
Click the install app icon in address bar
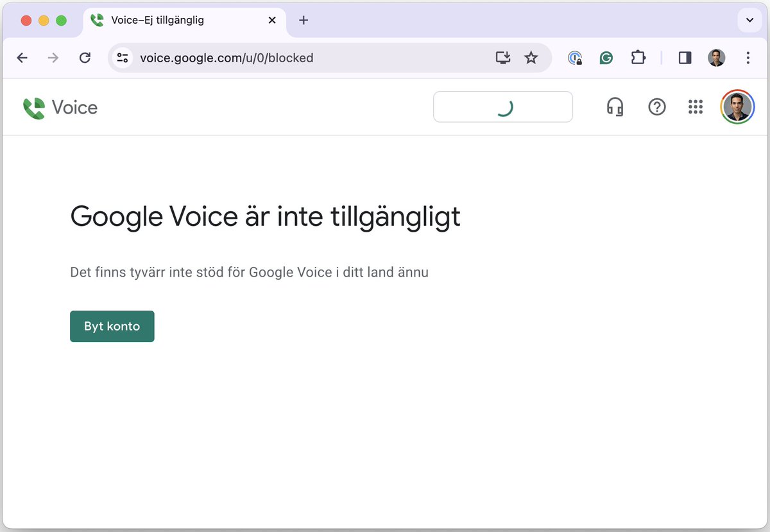(x=503, y=58)
